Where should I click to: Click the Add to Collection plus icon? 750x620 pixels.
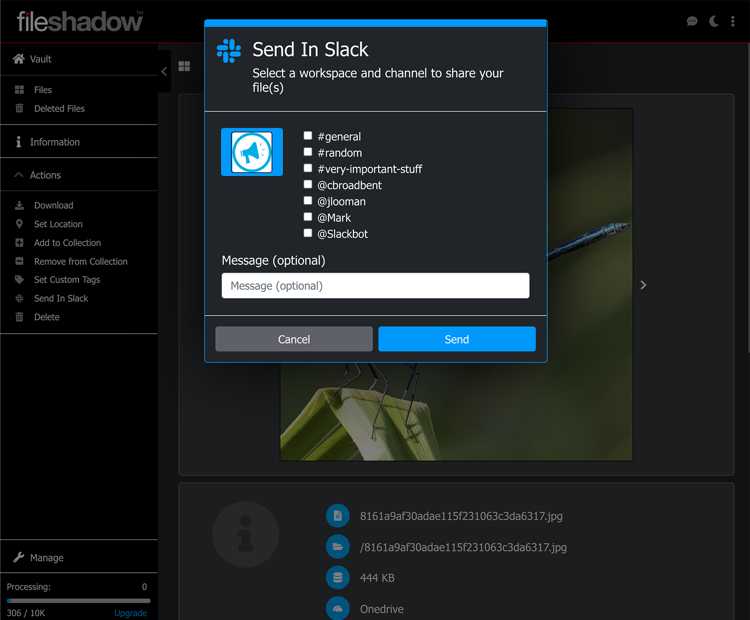pyautogui.click(x=19, y=243)
